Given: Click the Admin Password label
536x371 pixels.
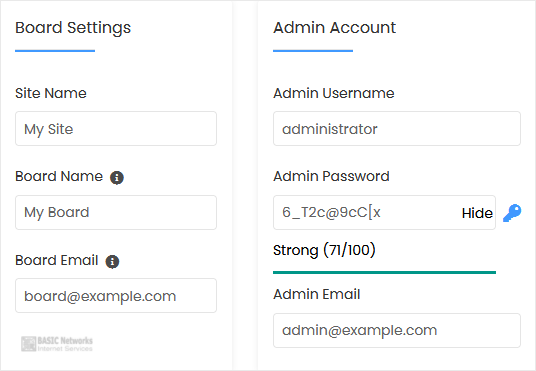Looking at the screenshot, I should pos(331,176).
